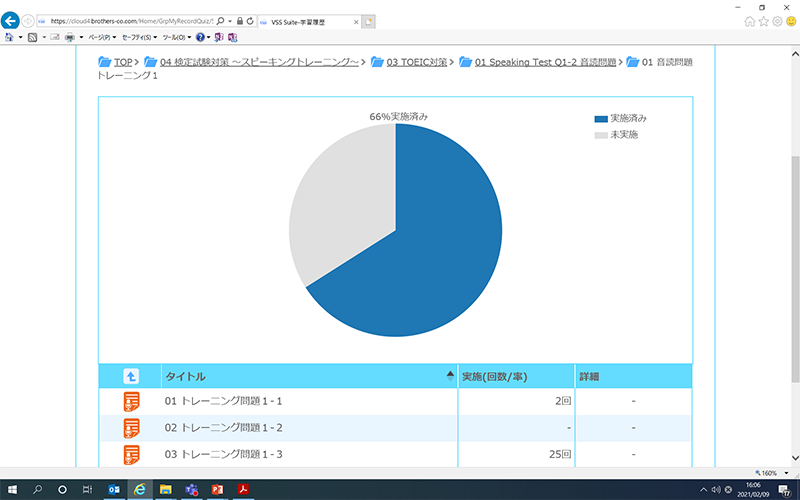The width and height of the screenshot is (800, 500).
Task: Click the quiz icon for トレーニング問題 1-3
Action: point(131,455)
